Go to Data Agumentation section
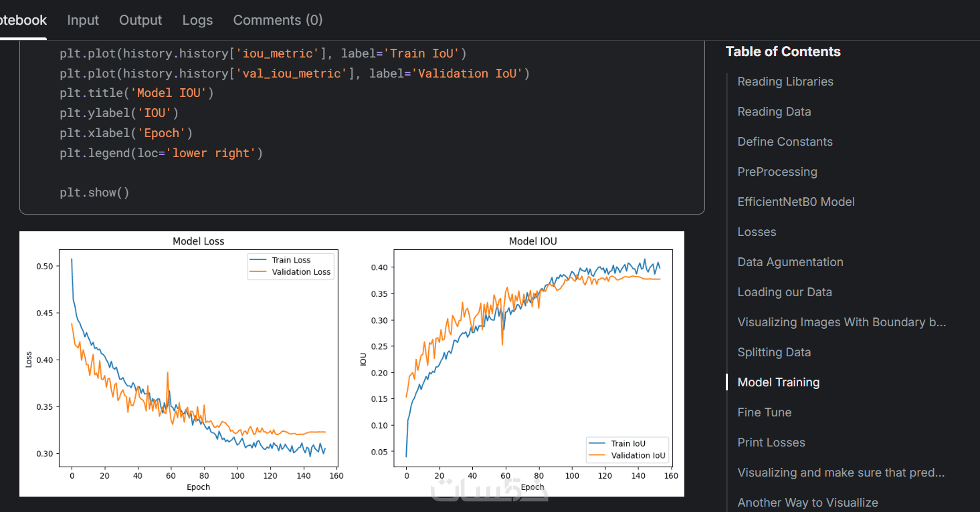This screenshot has width=980, height=512. (x=790, y=262)
